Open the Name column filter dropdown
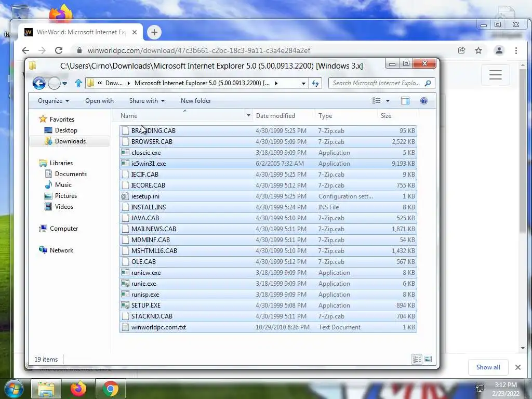This screenshot has height=399, width=532. pos(248,116)
